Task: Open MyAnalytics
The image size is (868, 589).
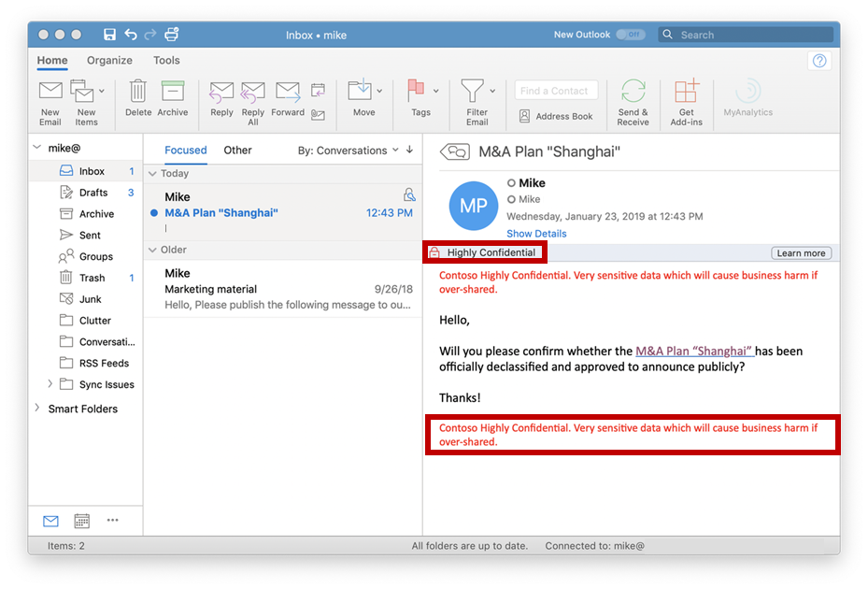Action: (x=747, y=98)
